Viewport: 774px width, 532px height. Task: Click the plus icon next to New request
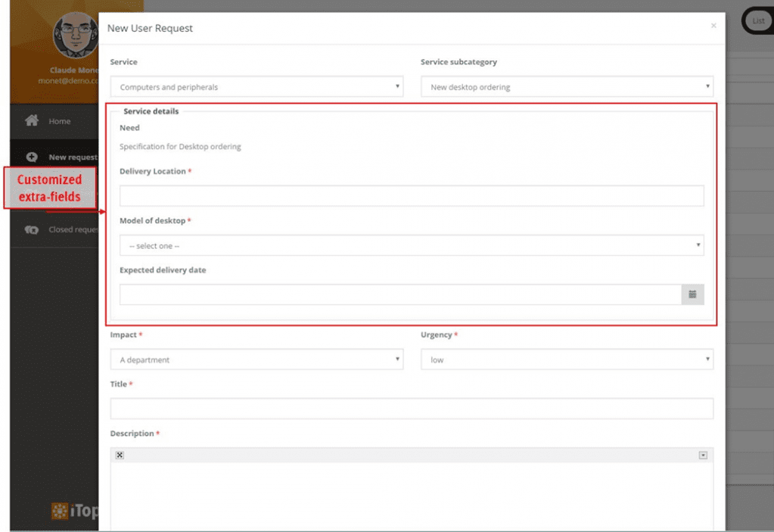(x=32, y=157)
